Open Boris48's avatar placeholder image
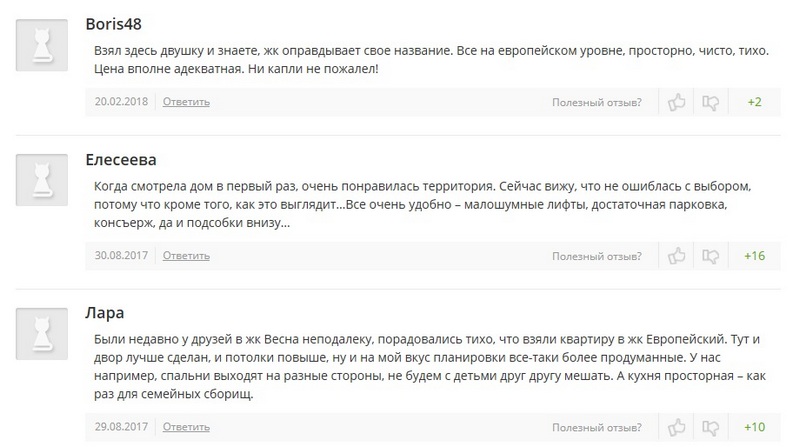Image resolution: width=800 pixels, height=447 pixels. click(x=42, y=45)
